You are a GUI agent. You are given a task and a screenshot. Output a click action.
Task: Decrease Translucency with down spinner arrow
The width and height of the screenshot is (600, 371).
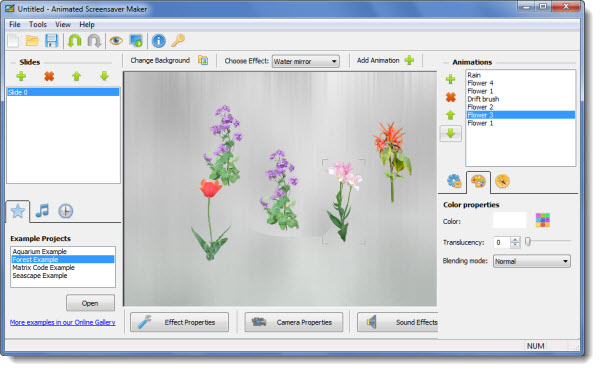point(515,245)
